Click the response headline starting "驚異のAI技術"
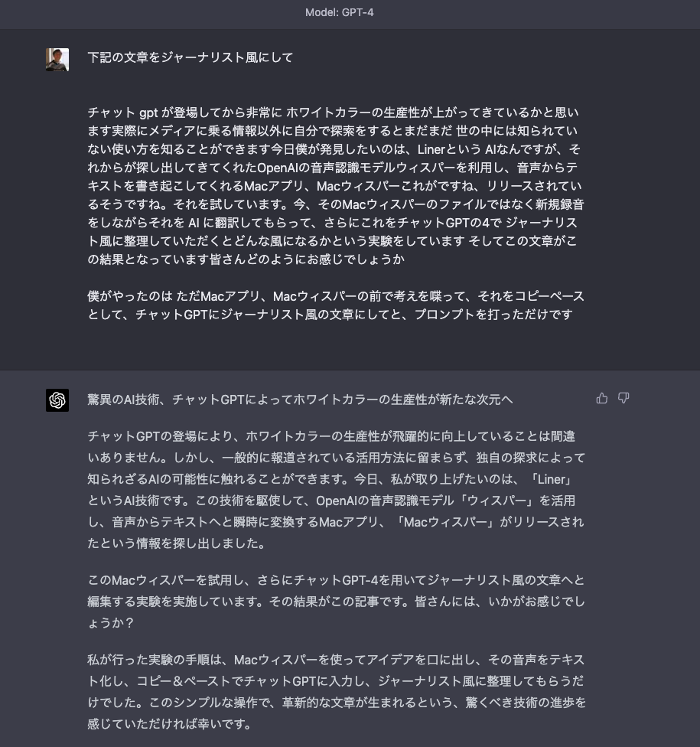Image resolution: width=700 pixels, height=747 pixels. point(300,400)
